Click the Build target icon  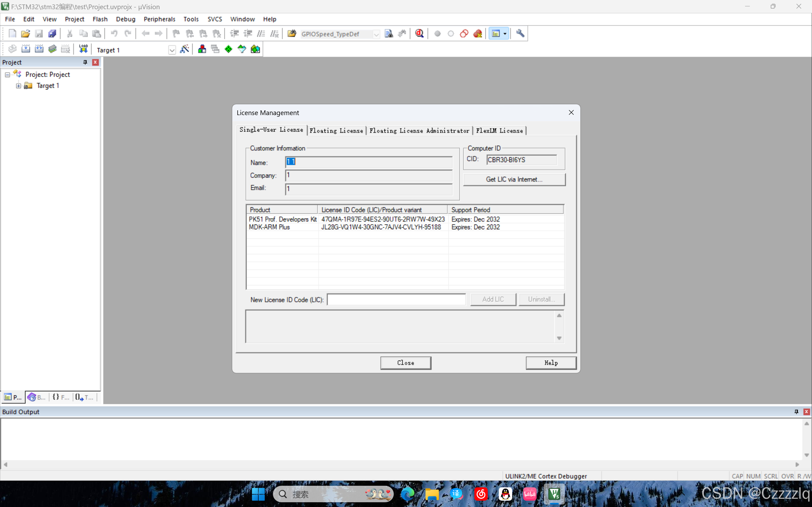coord(25,49)
